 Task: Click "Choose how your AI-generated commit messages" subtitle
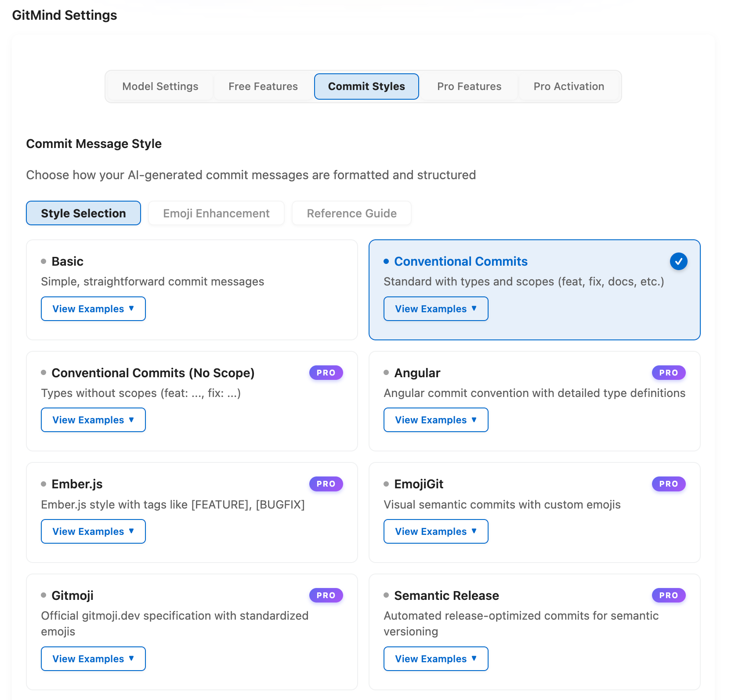click(x=251, y=175)
